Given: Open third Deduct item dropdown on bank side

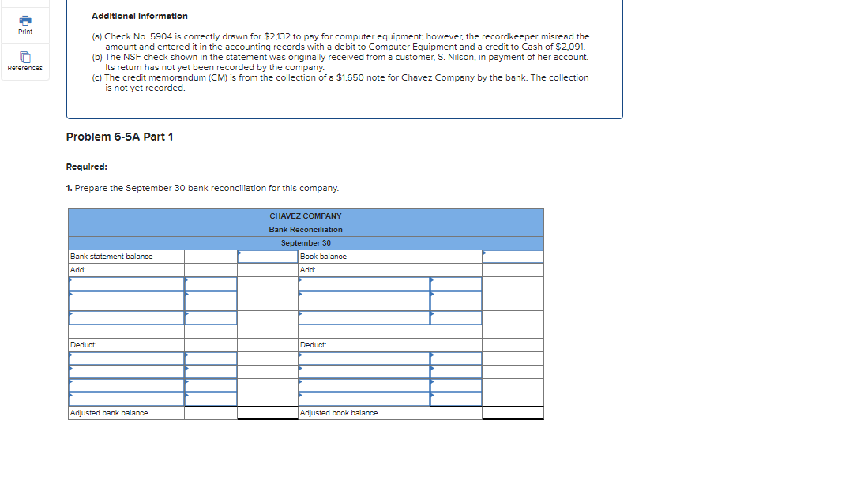Looking at the screenshot, I should click(126, 385).
